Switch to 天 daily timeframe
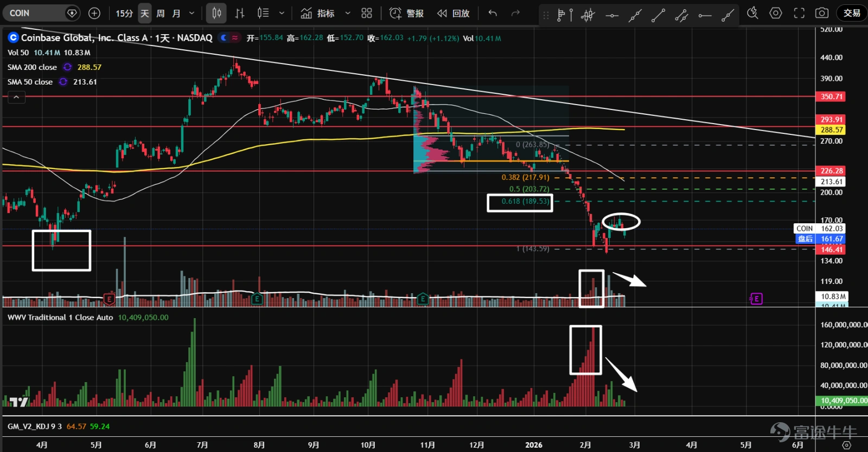The image size is (868, 452). pos(144,13)
